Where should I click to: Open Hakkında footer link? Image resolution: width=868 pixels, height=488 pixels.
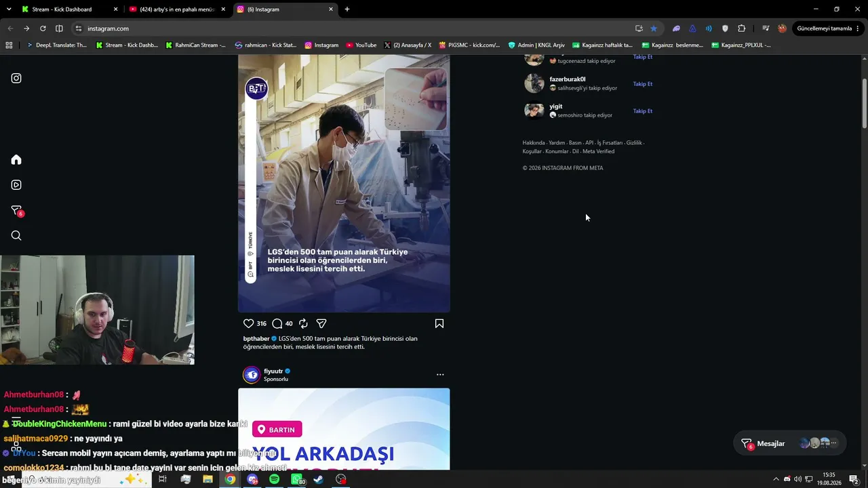[534, 143]
